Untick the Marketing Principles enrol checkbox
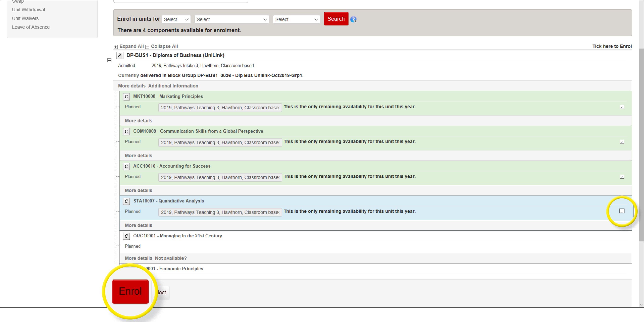Image resolution: width=644 pixels, height=322 pixels. coord(622,107)
